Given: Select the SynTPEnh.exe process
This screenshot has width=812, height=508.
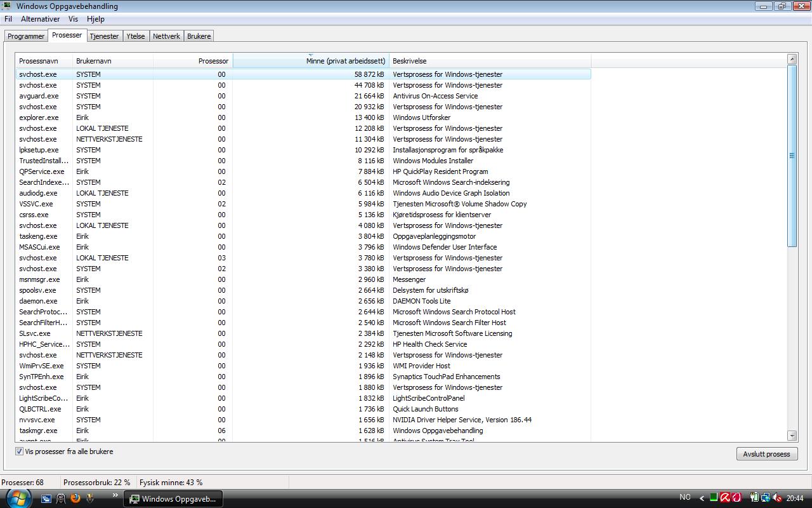Looking at the screenshot, I should [303, 377].
